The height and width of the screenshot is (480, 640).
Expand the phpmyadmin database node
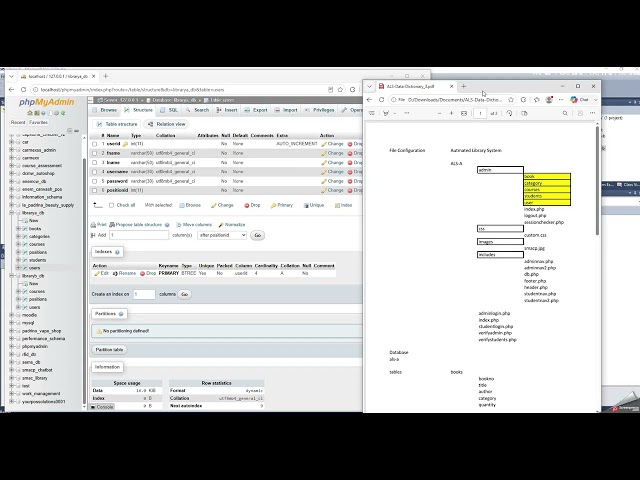12,347
